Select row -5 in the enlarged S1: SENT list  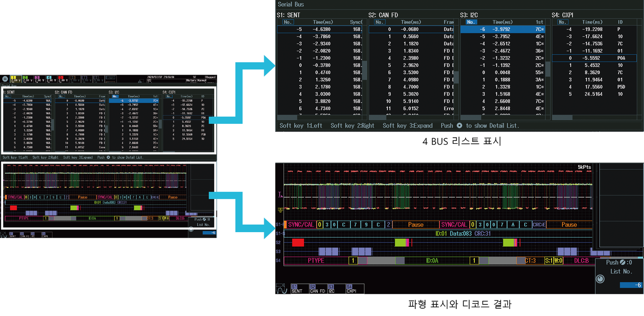point(319,29)
